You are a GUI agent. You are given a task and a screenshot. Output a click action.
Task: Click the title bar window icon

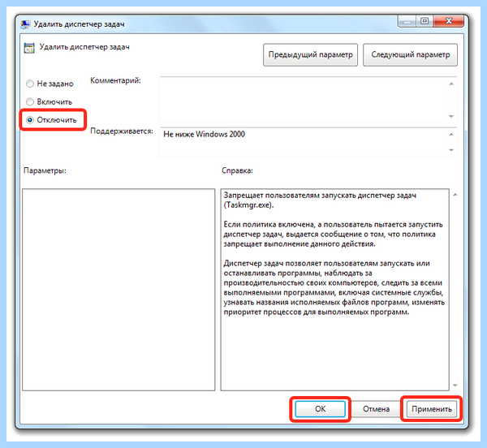(x=25, y=24)
